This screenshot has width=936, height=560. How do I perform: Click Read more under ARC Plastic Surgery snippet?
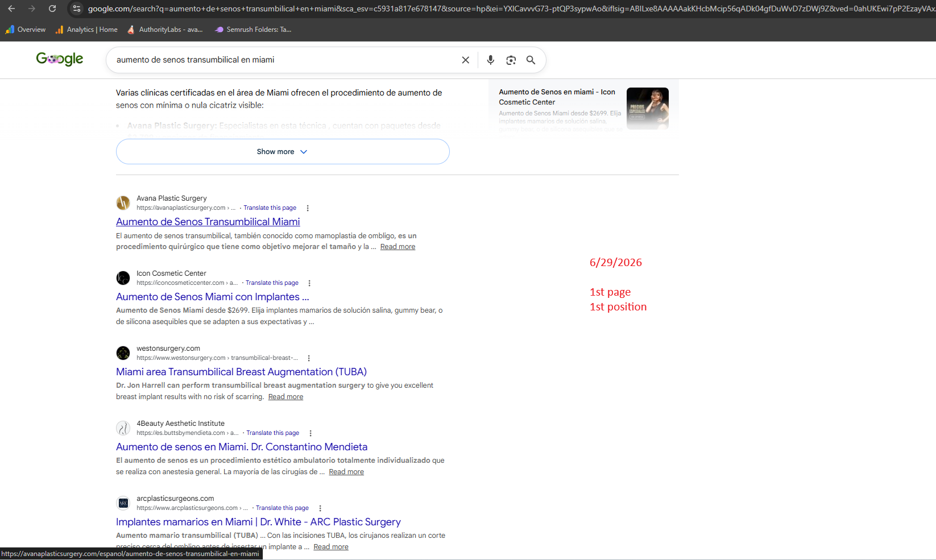click(x=331, y=547)
